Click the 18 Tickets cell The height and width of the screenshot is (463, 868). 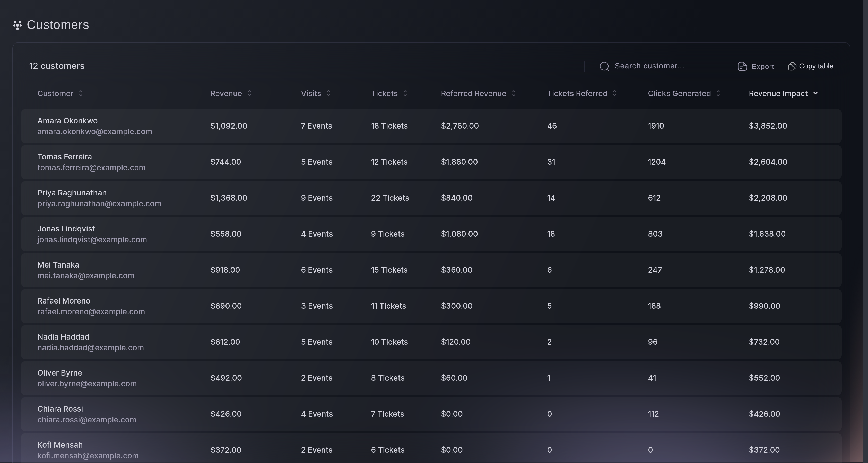point(389,126)
